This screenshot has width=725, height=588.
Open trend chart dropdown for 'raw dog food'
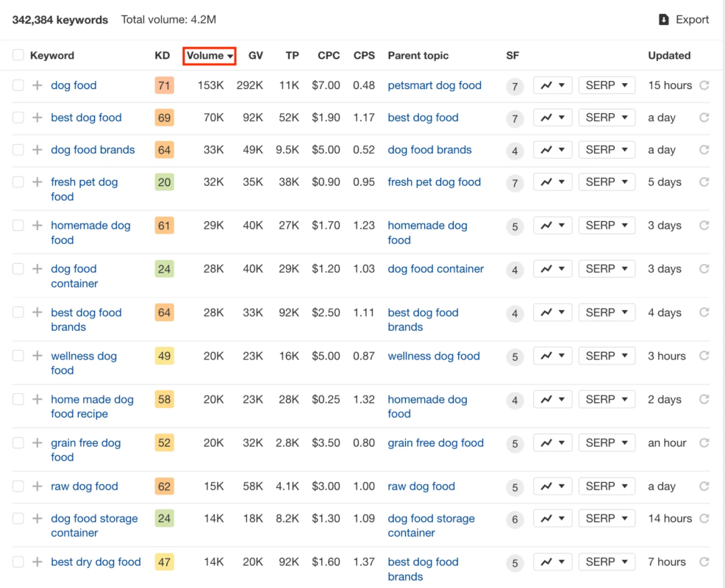552,487
